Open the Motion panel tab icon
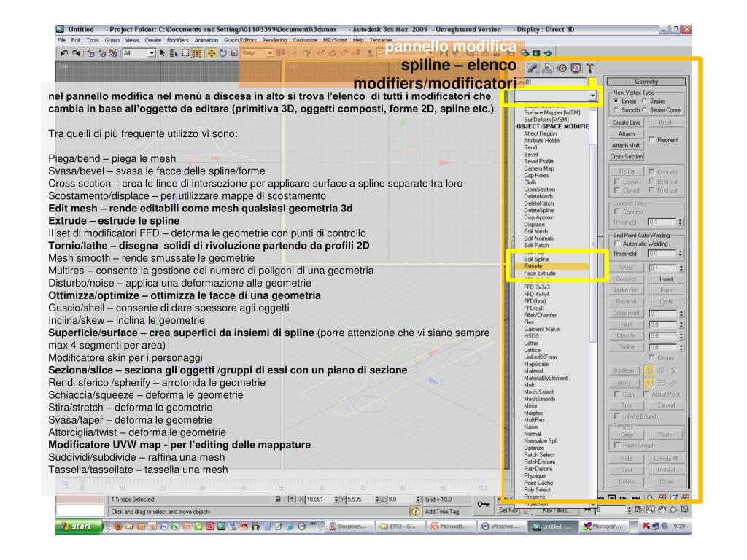The image size is (747, 560). point(562,68)
